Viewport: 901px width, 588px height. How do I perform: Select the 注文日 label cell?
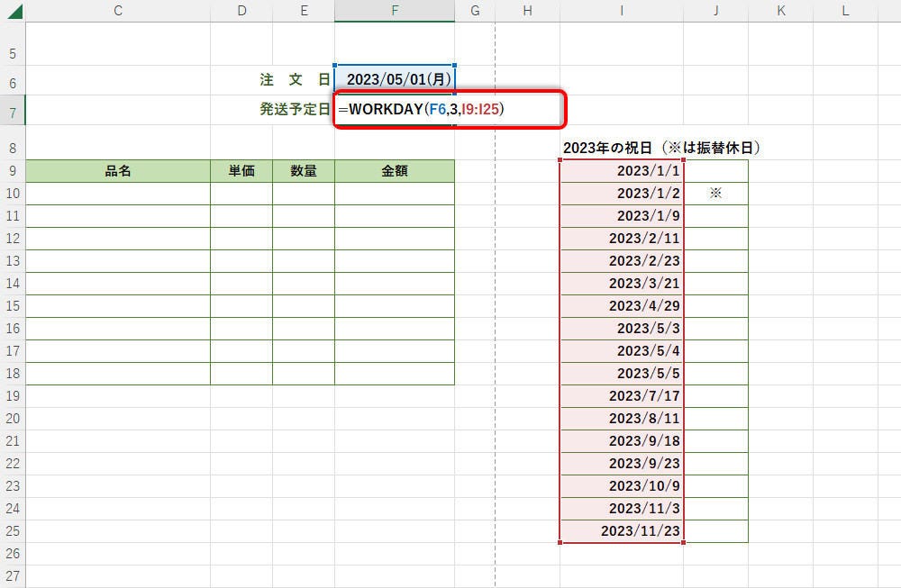[295, 79]
